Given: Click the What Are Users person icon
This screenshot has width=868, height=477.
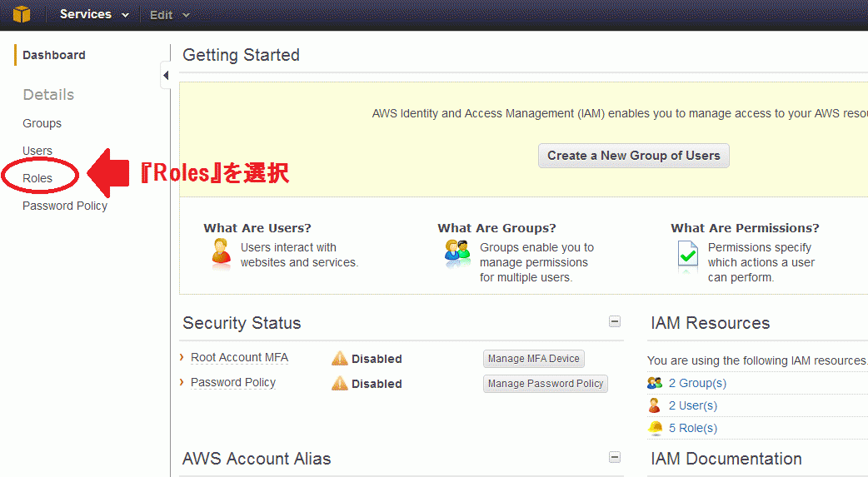Looking at the screenshot, I should point(222,253).
